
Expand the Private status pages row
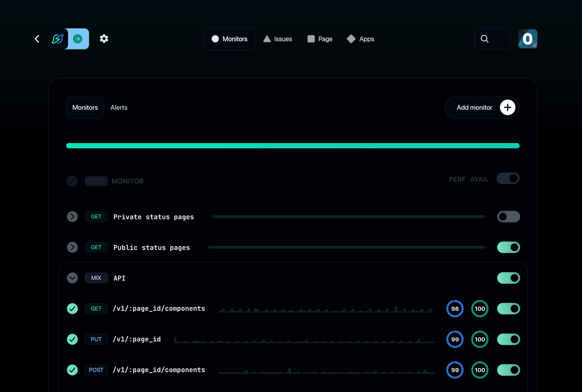[72, 217]
